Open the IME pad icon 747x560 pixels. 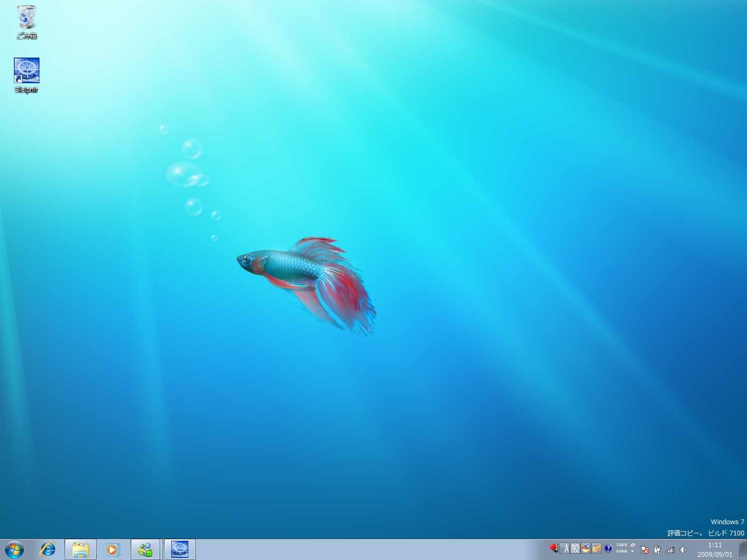[x=586, y=548]
